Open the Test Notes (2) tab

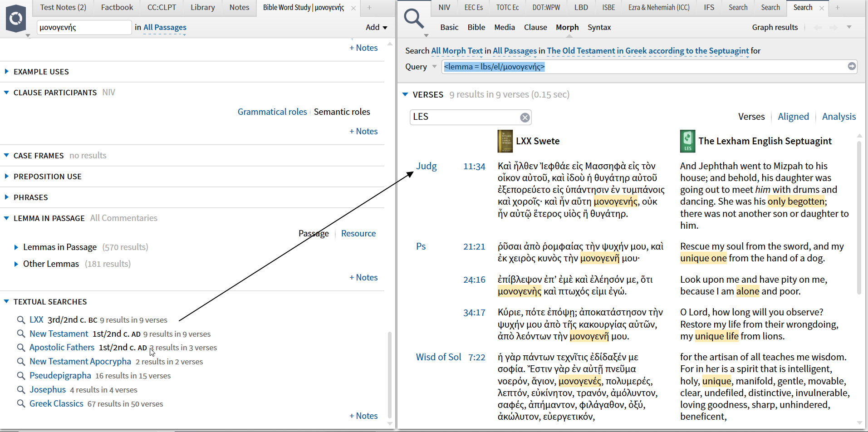[63, 8]
